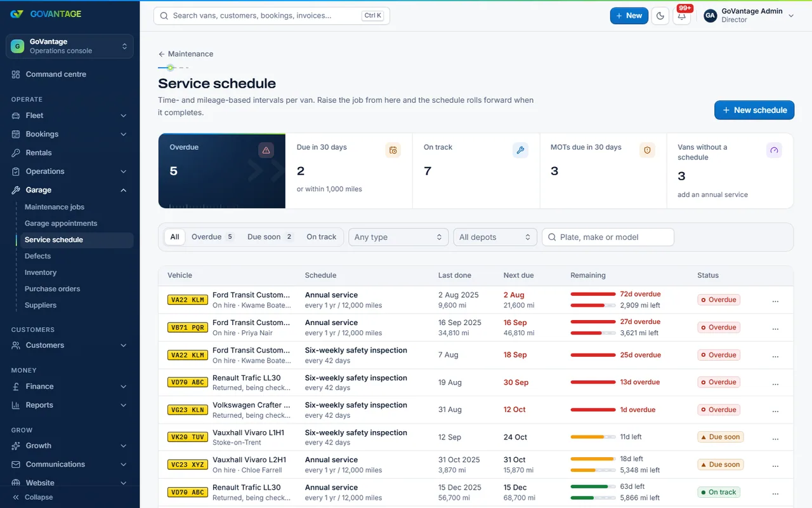The width and height of the screenshot is (812, 508).
Task: Click On track wrench icon
Action: click(520, 150)
